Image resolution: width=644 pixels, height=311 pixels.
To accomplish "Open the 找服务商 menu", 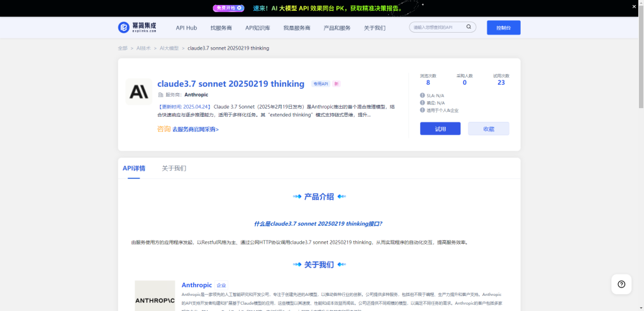I will pos(221,28).
